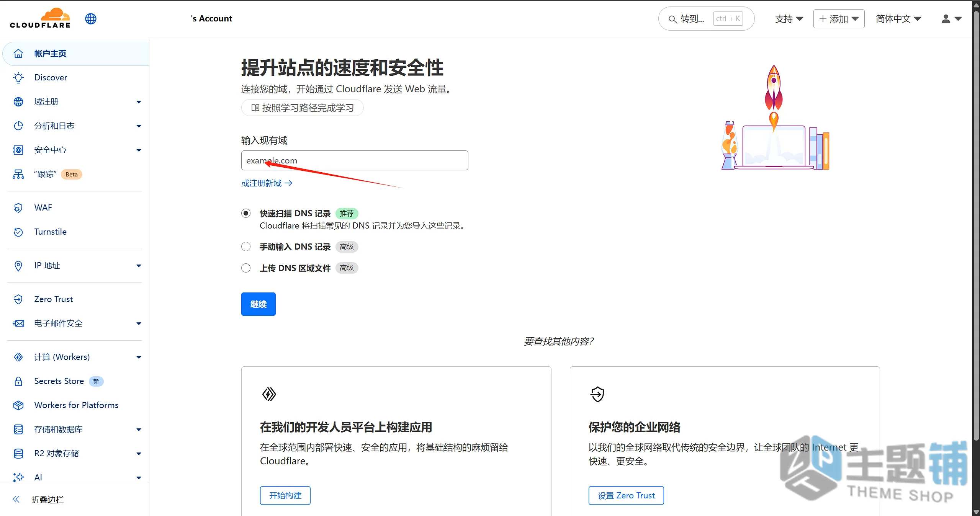The height and width of the screenshot is (516, 980).
Task: Click the 分析和日志 pie chart icon
Action: [18, 126]
